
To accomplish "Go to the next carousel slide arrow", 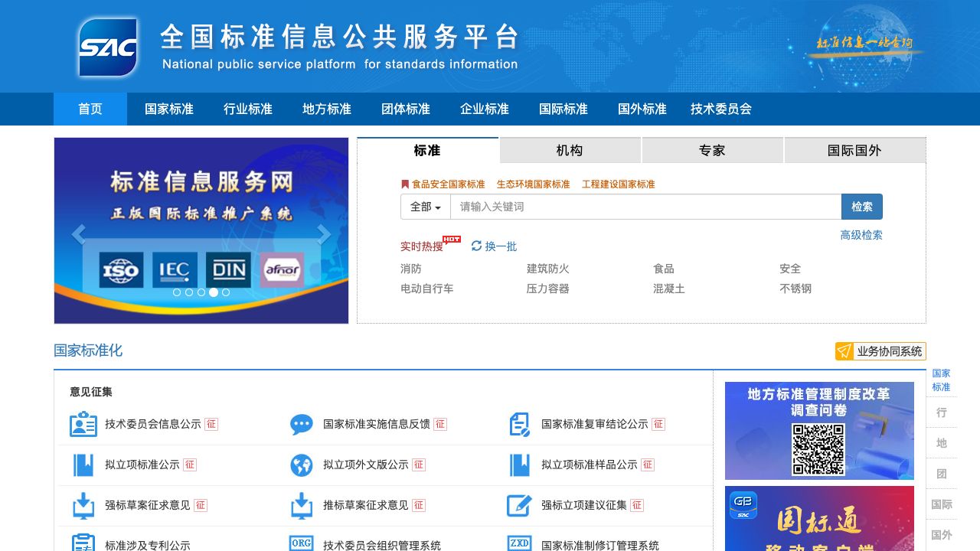I will (324, 235).
